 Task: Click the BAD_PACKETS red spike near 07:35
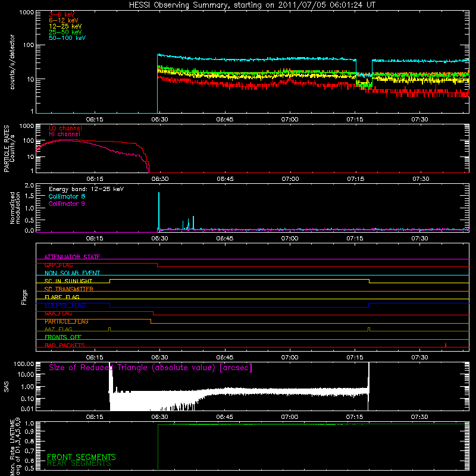(x=445, y=345)
